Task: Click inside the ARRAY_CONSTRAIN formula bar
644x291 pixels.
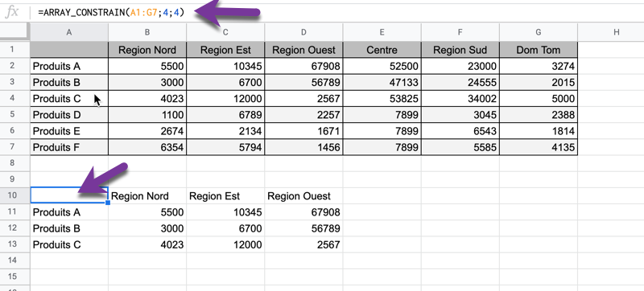Action: click(x=336, y=12)
